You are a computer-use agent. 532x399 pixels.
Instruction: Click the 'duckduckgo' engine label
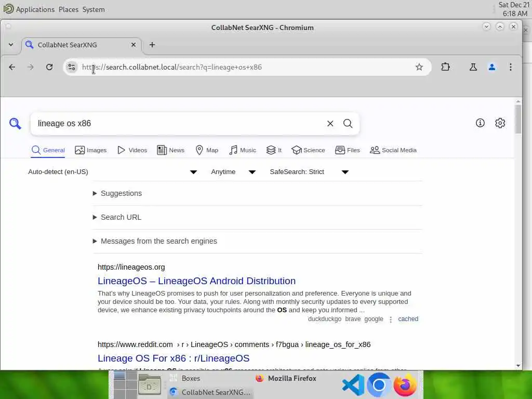324,319
